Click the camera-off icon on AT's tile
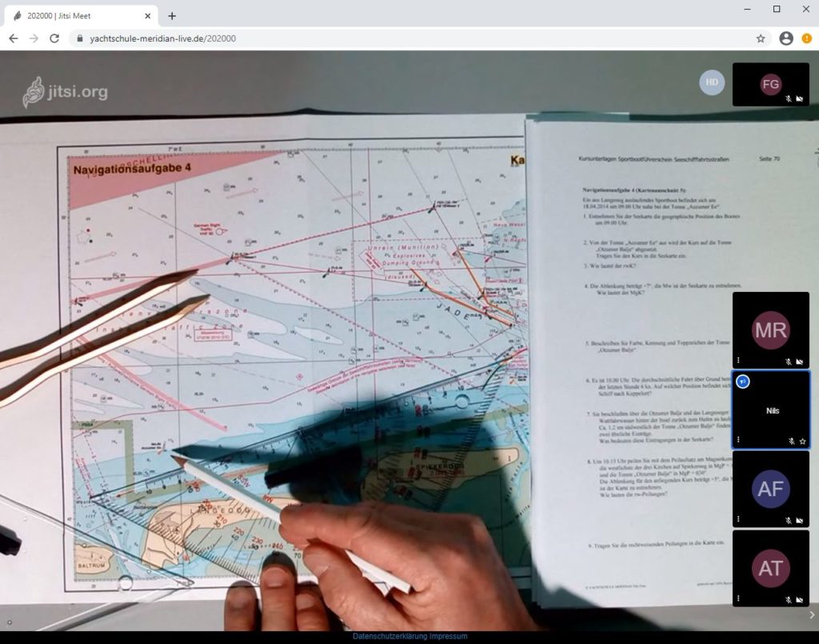The image size is (819, 644). (x=800, y=599)
